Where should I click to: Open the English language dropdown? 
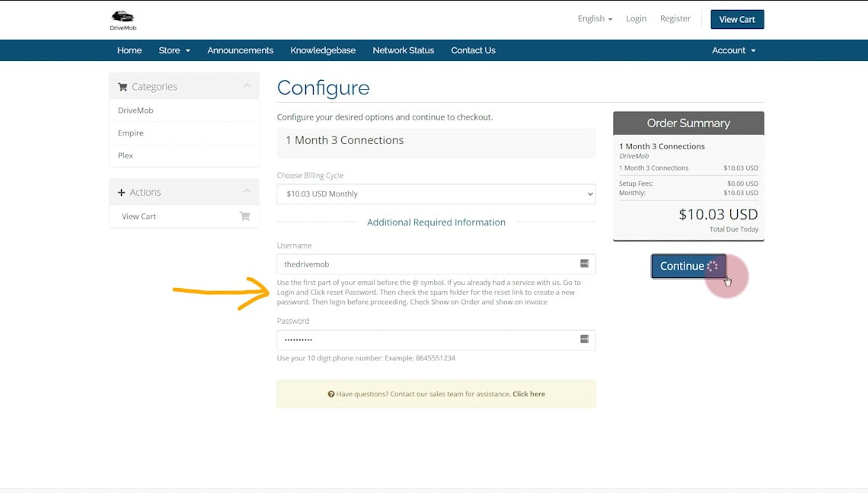595,19
